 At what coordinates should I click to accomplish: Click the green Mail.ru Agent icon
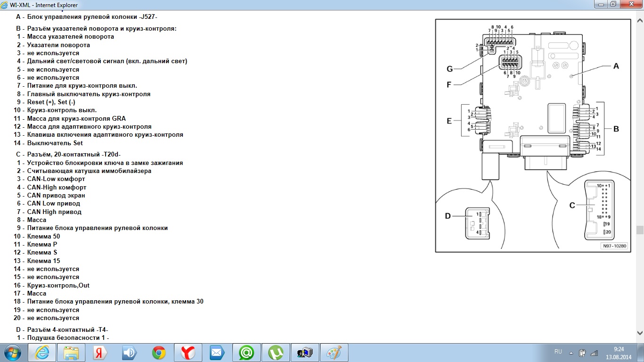tap(246, 353)
